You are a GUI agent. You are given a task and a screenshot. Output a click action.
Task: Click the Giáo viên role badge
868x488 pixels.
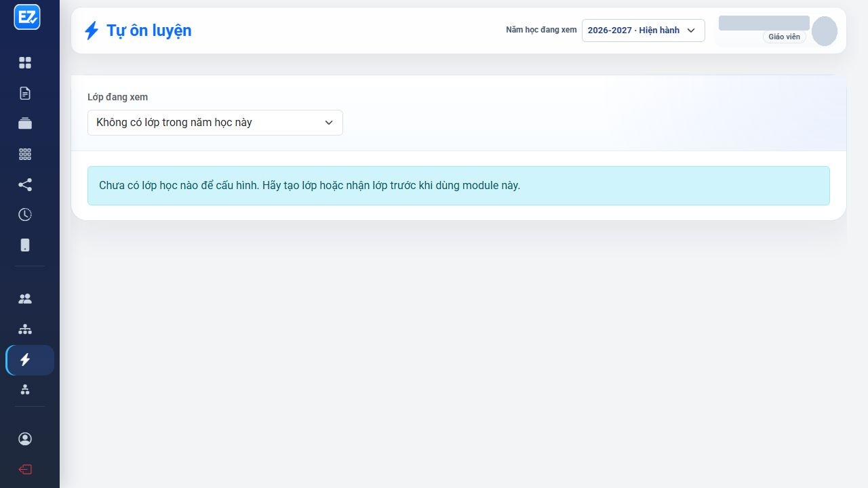[x=785, y=37]
